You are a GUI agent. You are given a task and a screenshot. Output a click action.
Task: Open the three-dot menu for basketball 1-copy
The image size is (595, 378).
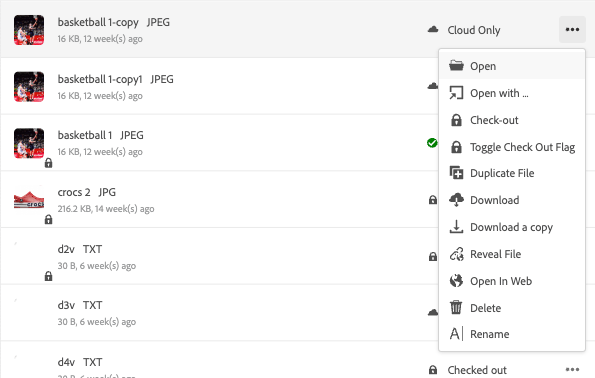coord(572,30)
